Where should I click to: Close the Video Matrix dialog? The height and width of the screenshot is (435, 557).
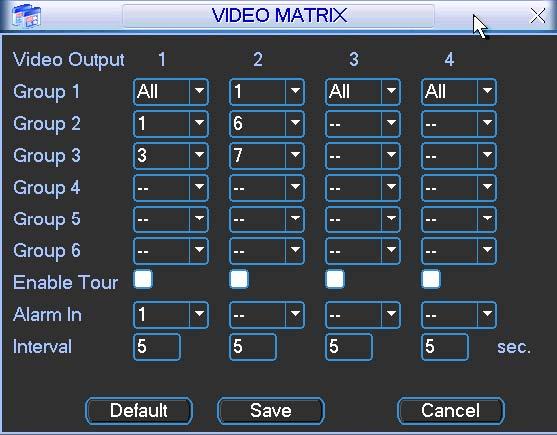tap(537, 16)
